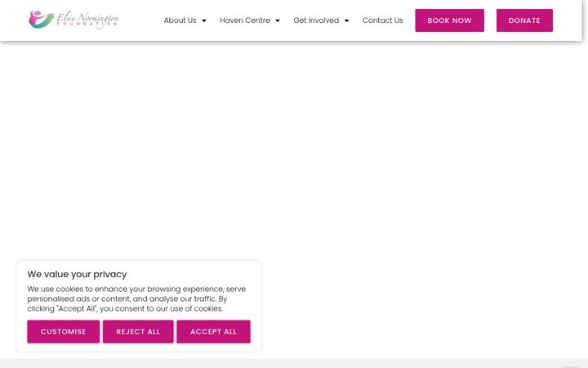Click the cookie consent description paragraph
The image size is (588, 368).
tap(136, 299)
